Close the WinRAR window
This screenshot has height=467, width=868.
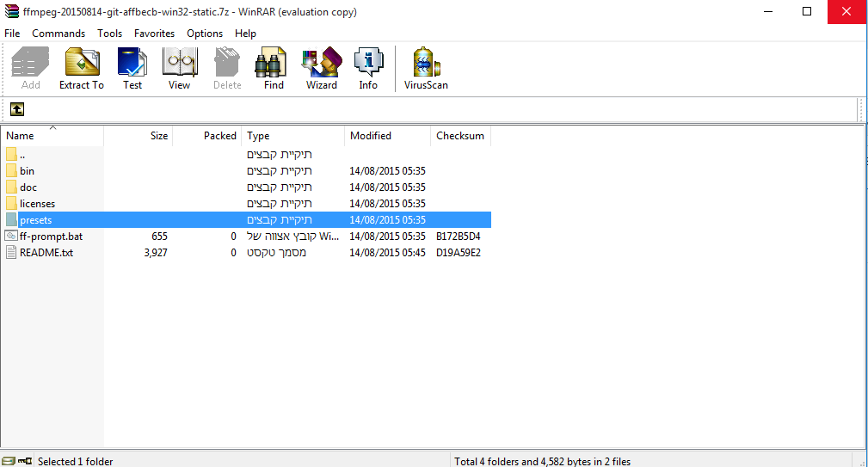point(846,12)
